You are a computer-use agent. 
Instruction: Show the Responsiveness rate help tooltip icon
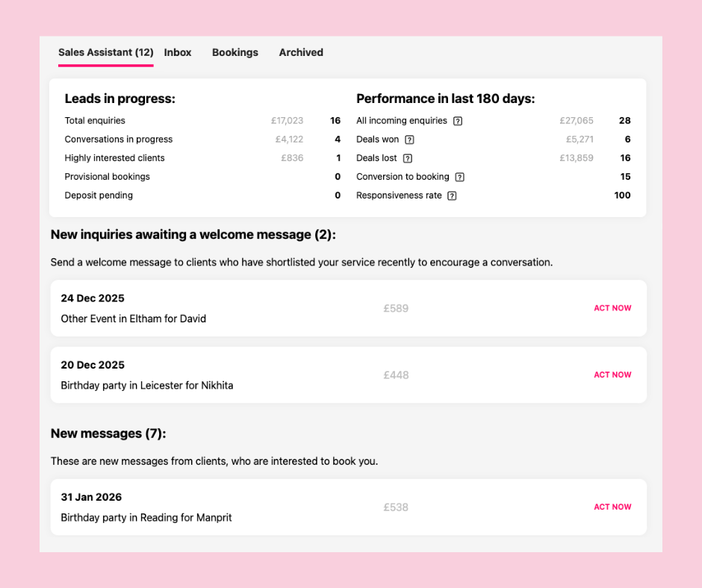point(452,196)
